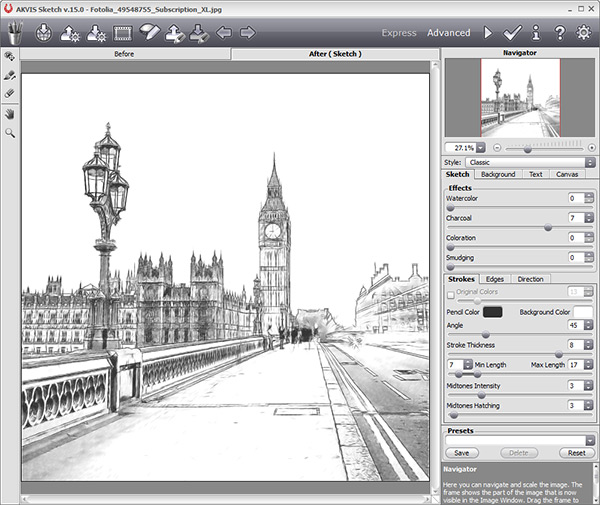Image resolution: width=600 pixels, height=505 pixels.
Task: Click the zoom out minus icon
Action: point(497,148)
